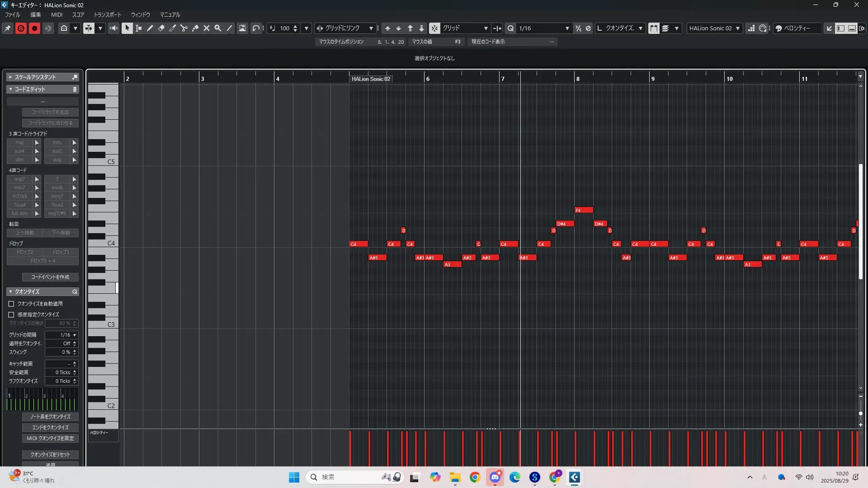Select the Glue tool
The image size is (868, 488).
(x=195, y=28)
